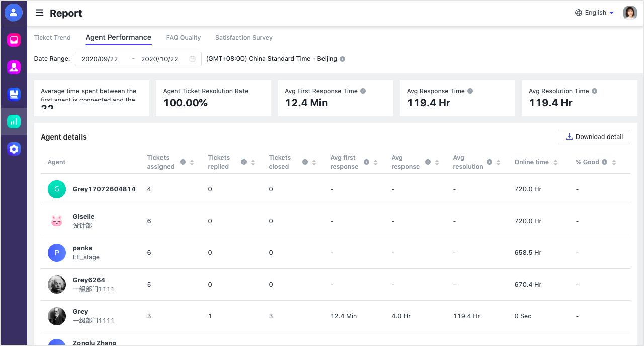The height and width of the screenshot is (346, 644).
Task: Select the profile icon at sidebar top
Action: pos(14,13)
